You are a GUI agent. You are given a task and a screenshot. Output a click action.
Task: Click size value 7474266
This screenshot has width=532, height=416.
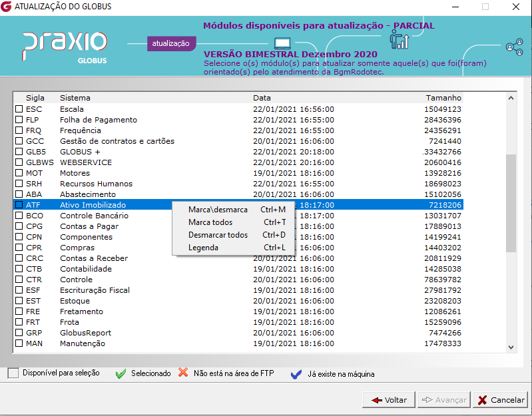click(445, 333)
